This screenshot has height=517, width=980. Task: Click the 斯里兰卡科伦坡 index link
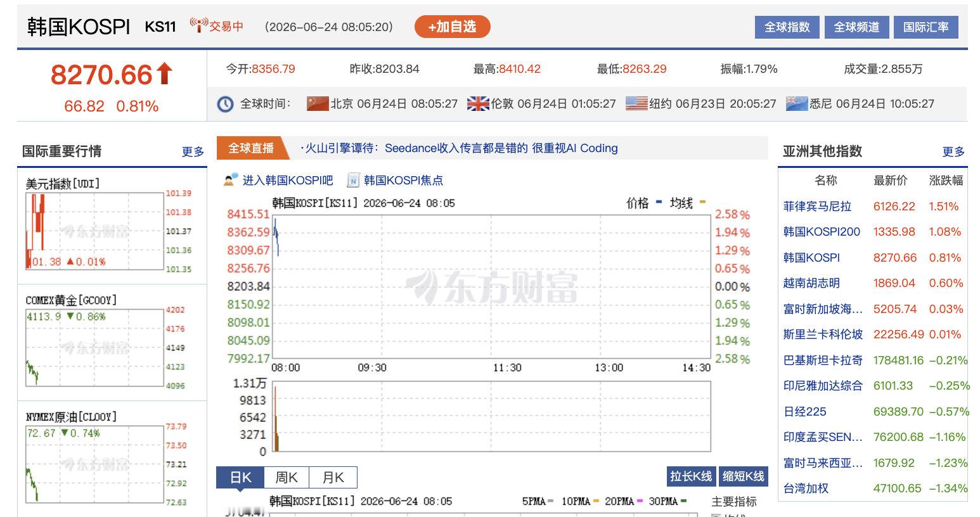[823, 335]
